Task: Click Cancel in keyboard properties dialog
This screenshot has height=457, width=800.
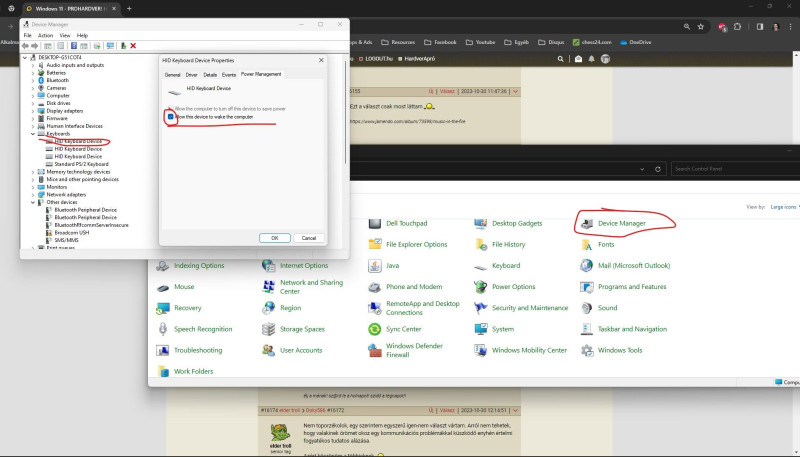Action: pos(309,238)
